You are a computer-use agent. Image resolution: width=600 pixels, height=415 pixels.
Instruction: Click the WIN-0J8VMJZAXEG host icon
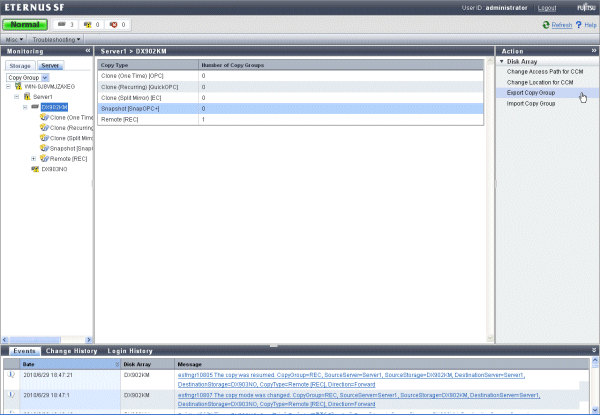pyautogui.click(x=18, y=86)
